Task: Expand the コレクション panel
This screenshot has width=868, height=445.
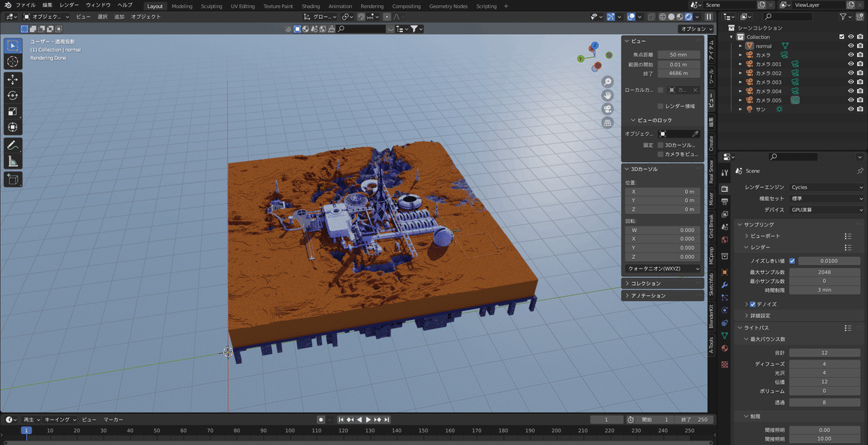Action: (x=663, y=284)
